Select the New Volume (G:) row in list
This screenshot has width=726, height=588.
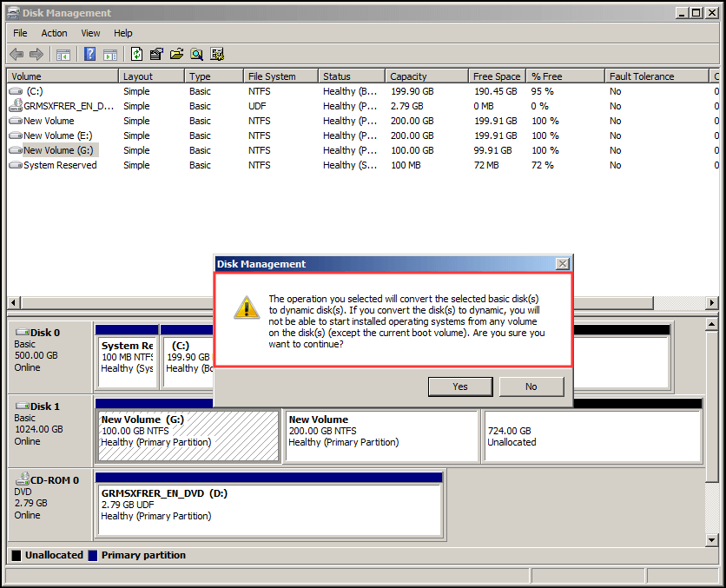pyautogui.click(x=362, y=150)
